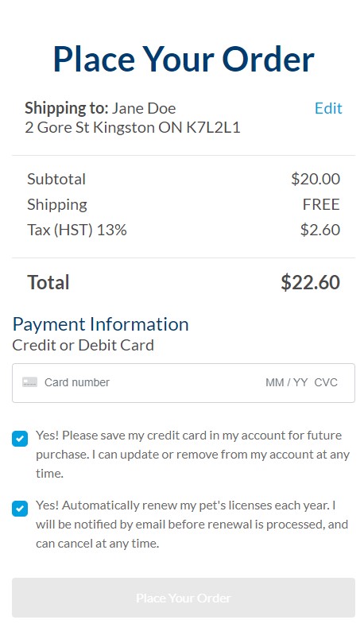Uncheck the automatically renew licenses checkbox
Screen dimensions: 364x639
pyautogui.click(x=20, y=509)
